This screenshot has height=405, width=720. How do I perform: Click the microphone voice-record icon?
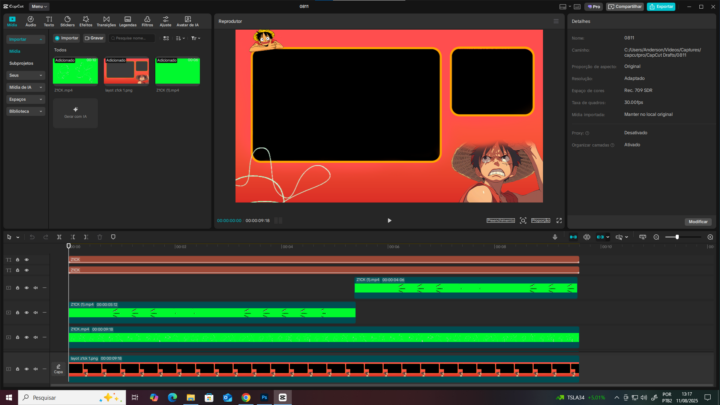(x=555, y=237)
